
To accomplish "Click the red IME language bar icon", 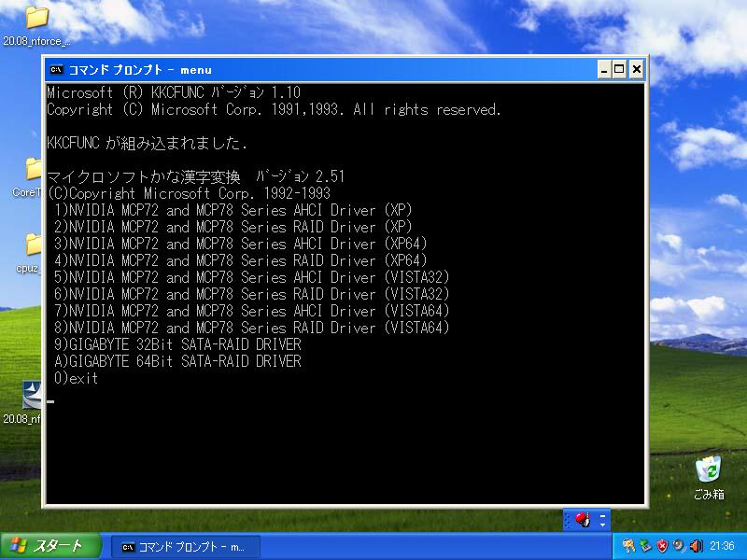I will coord(583,520).
